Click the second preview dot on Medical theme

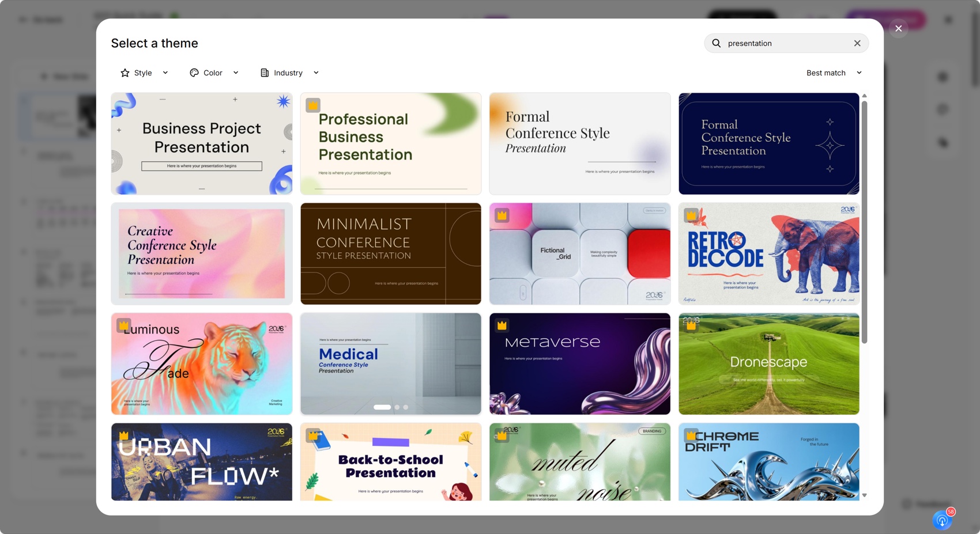(397, 407)
